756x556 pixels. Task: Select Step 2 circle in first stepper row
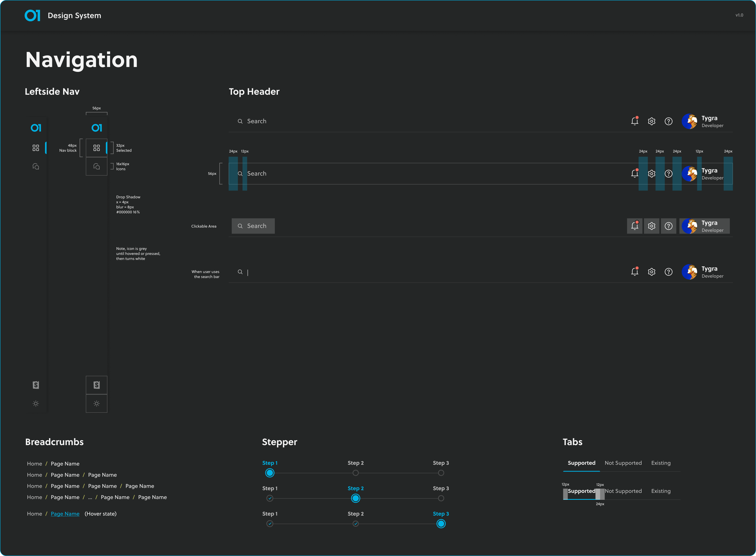pos(355,473)
